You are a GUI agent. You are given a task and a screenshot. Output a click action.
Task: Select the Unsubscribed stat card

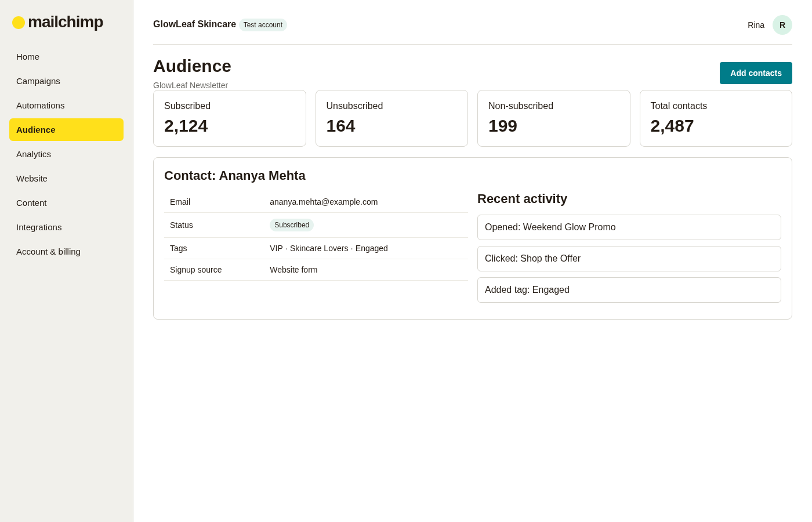[391, 118]
